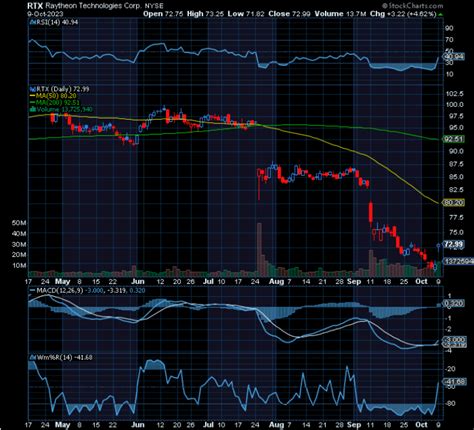Screen dimensions: 474x430
Task: Click the MACD(12,26,9) indicator label
Action: 59,291
